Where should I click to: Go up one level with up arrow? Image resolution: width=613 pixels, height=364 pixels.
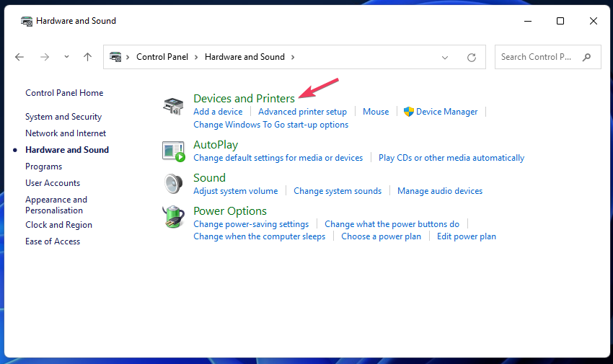87,57
